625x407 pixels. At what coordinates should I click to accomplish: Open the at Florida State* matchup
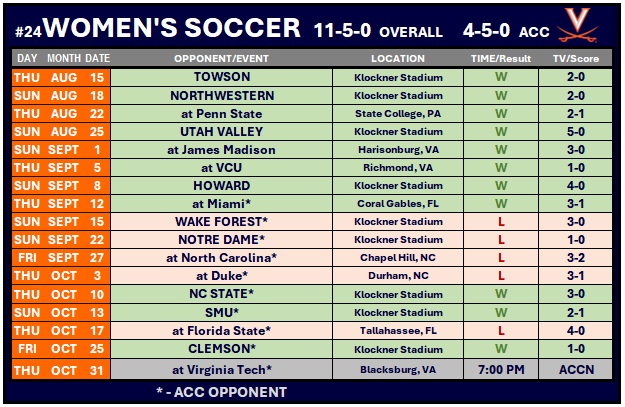pos(220,330)
